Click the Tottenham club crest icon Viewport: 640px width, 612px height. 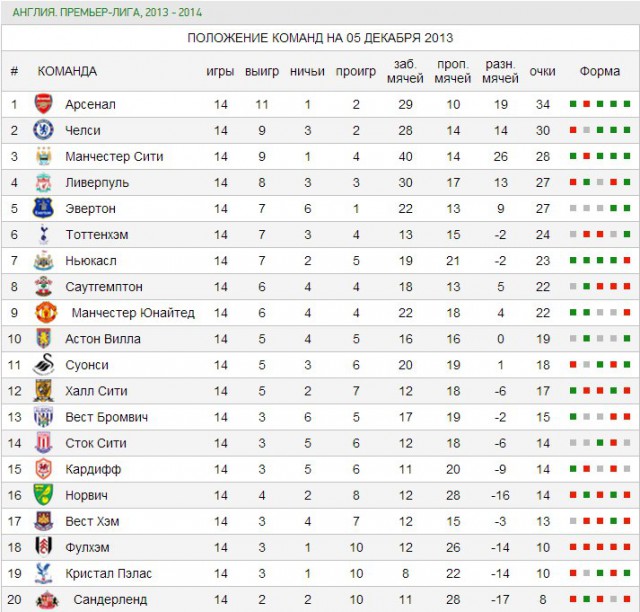coord(43,234)
